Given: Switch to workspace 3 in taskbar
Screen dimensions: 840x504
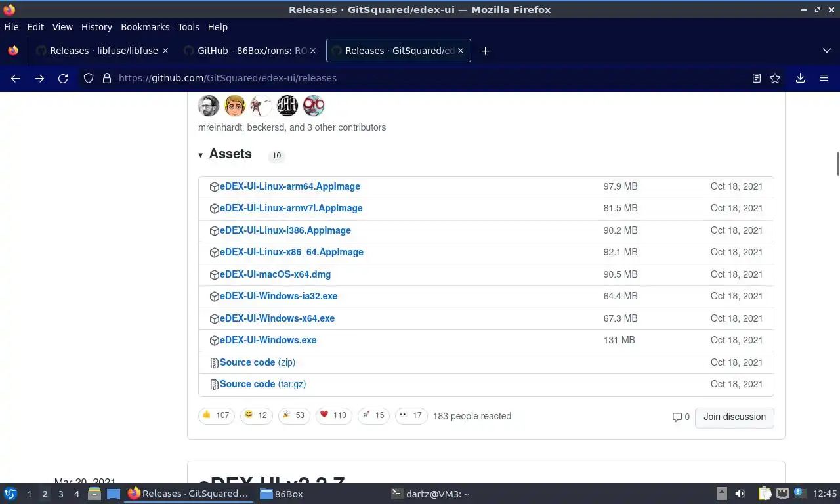Looking at the screenshot, I should pyautogui.click(x=60, y=494).
